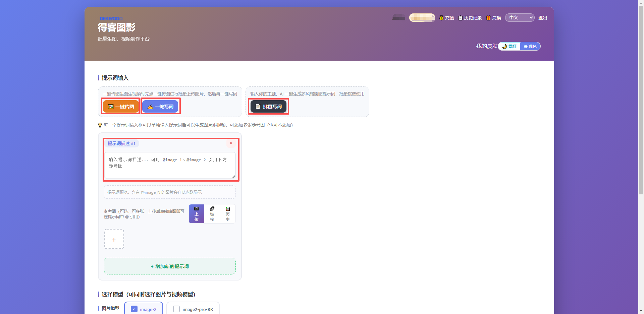Select the 链接 reference image tab
Viewport: 644px width, 314px height.
[212, 214]
